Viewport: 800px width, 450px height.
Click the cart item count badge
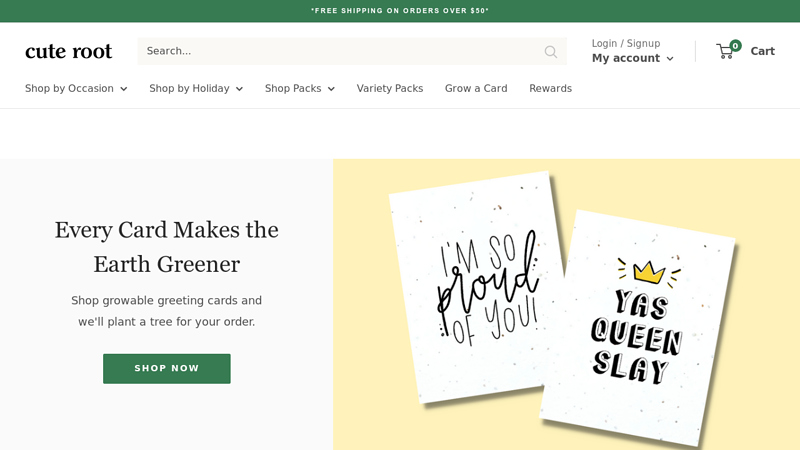coord(735,46)
